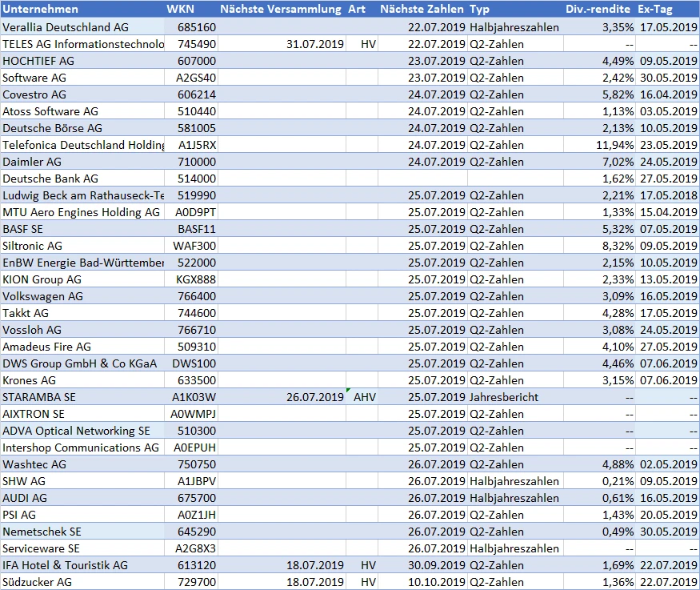Screen dimensions: 700x590
Task: Select the Nemetschek SE cell
Action: tap(42, 532)
